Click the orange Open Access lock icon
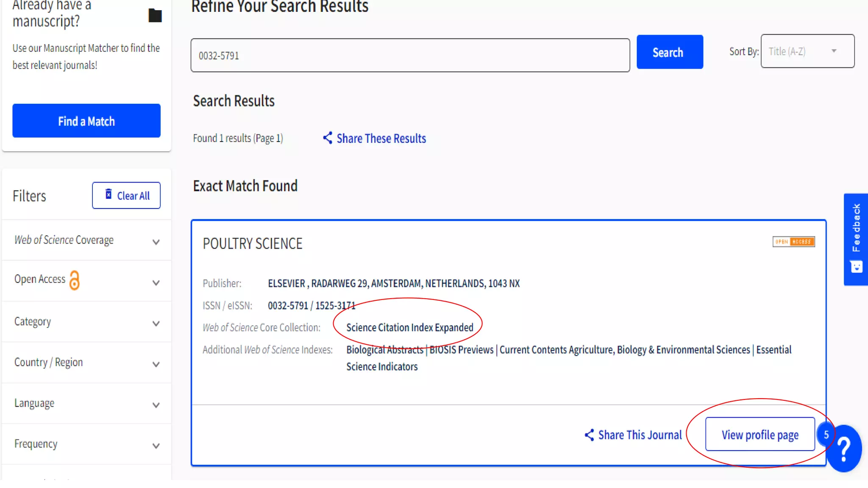The width and height of the screenshot is (868, 488). point(74,280)
